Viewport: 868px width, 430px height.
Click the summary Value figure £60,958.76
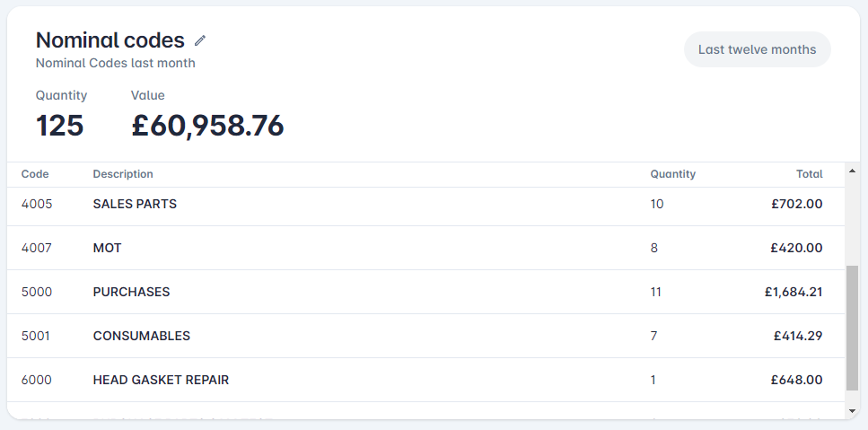207,126
